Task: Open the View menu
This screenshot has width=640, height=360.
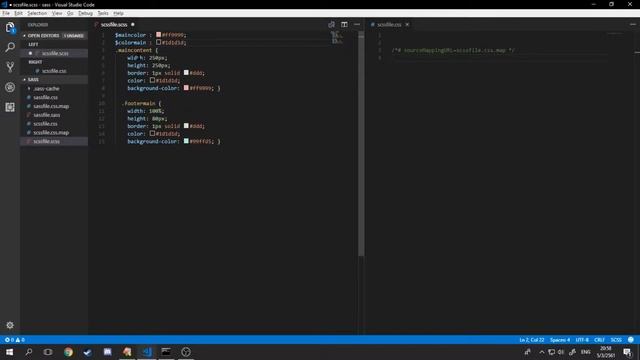Action: (57, 13)
